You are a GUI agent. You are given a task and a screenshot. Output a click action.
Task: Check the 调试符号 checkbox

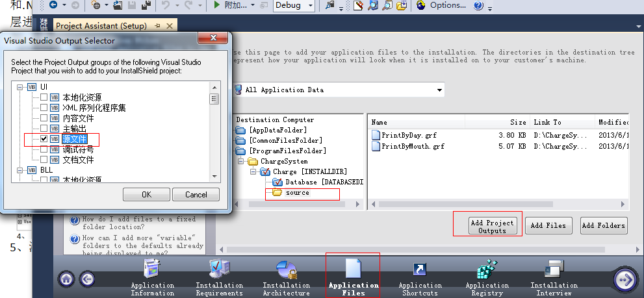(44, 149)
